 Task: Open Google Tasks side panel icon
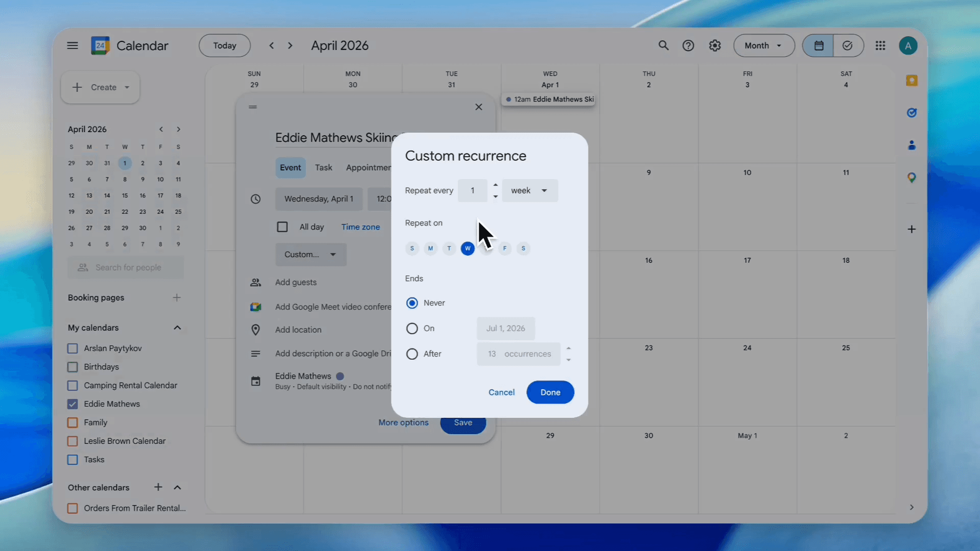tap(912, 113)
